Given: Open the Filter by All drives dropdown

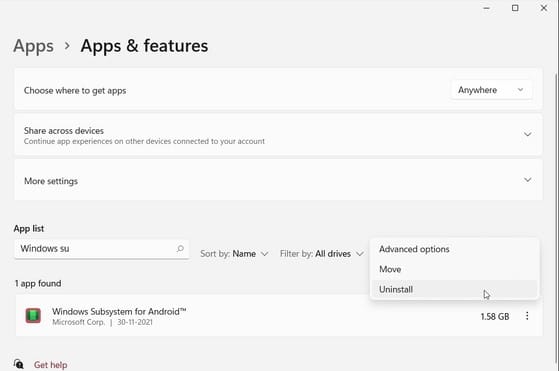Looking at the screenshot, I should point(322,254).
